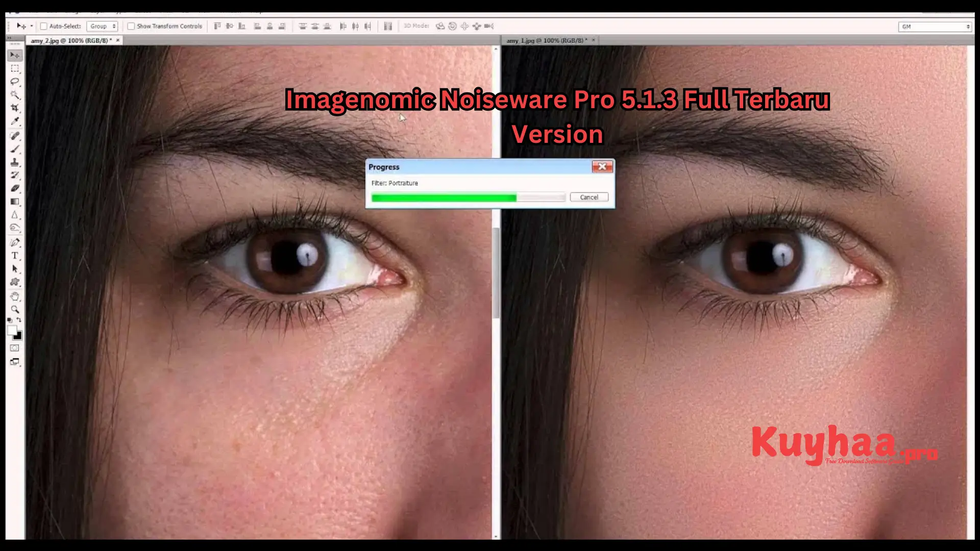Viewport: 980px width, 551px height.
Task: Select the Brush tool
Action: click(15, 149)
